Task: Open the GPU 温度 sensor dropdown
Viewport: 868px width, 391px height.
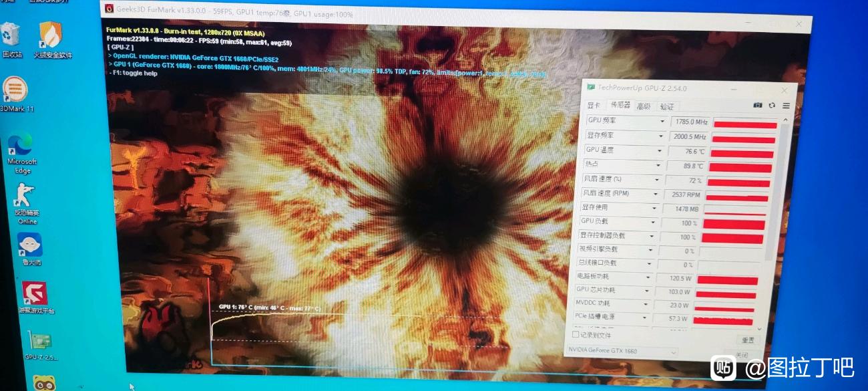Action: (660, 151)
